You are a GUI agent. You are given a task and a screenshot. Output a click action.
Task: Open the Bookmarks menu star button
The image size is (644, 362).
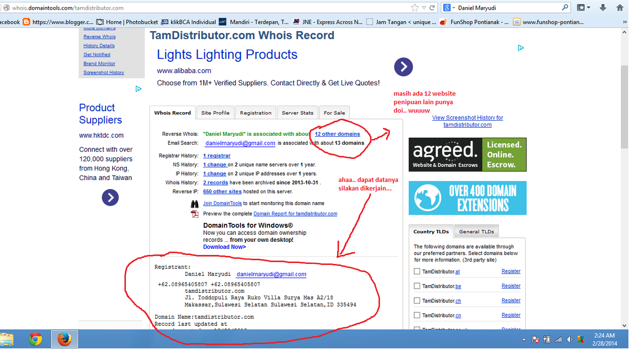click(584, 8)
